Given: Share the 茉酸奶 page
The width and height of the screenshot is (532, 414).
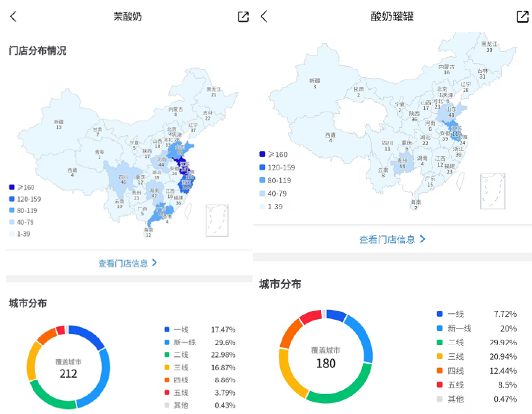Looking at the screenshot, I should [243, 16].
